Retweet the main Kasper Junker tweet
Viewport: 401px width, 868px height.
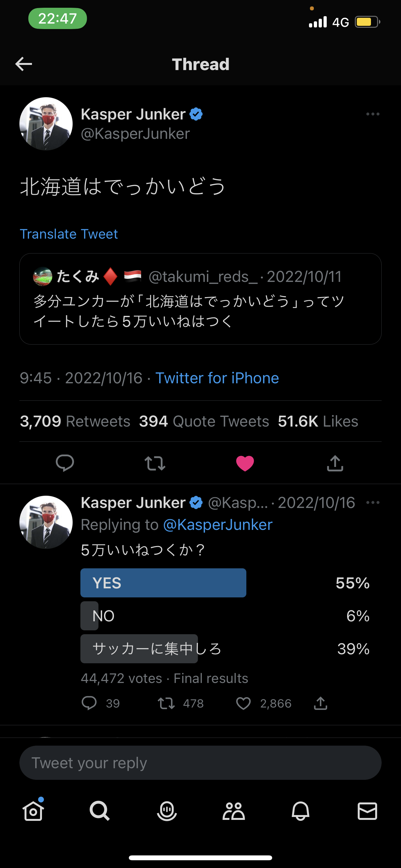click(155, 463)
